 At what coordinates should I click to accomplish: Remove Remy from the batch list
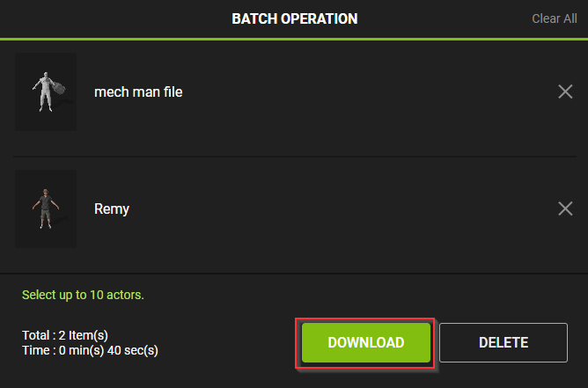pyautogui.click(x=565, y=209)
